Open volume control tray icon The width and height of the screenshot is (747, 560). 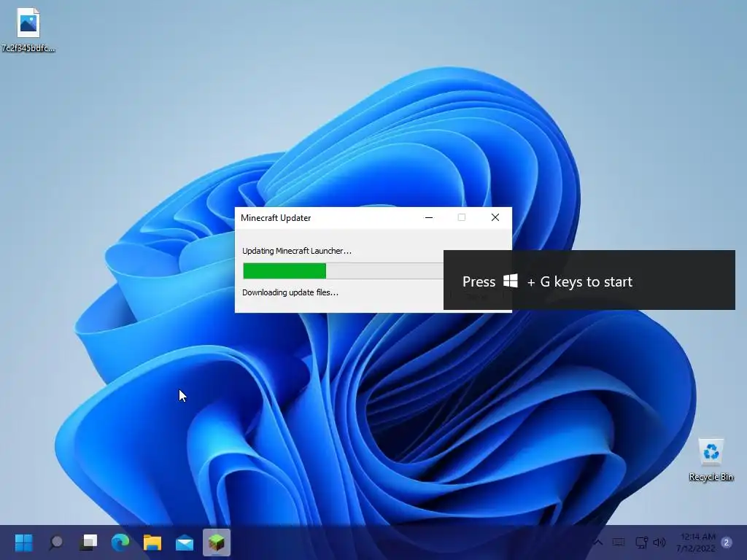659,542
